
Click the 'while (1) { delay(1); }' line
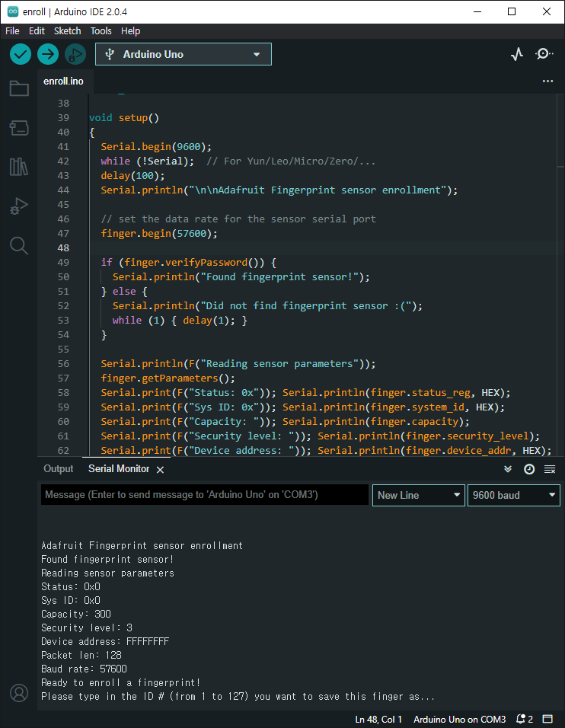(180, 321)
